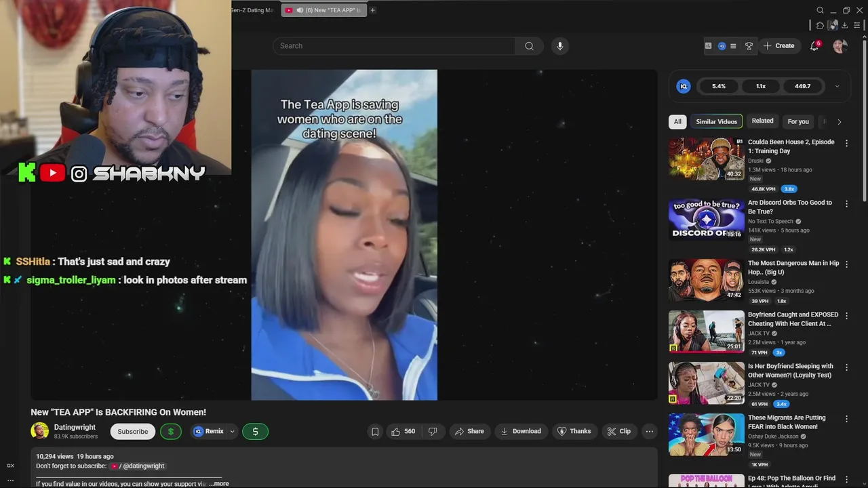Switch to the Gen-Z Dating browser tab

pyautogui.click(x=252, y=10)
